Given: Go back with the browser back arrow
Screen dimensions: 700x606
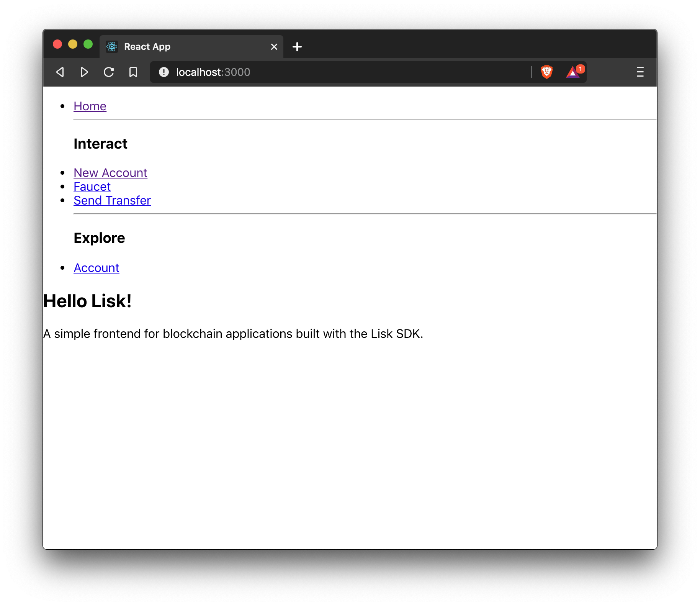Looking at the screenshot, I should [60, 72].
